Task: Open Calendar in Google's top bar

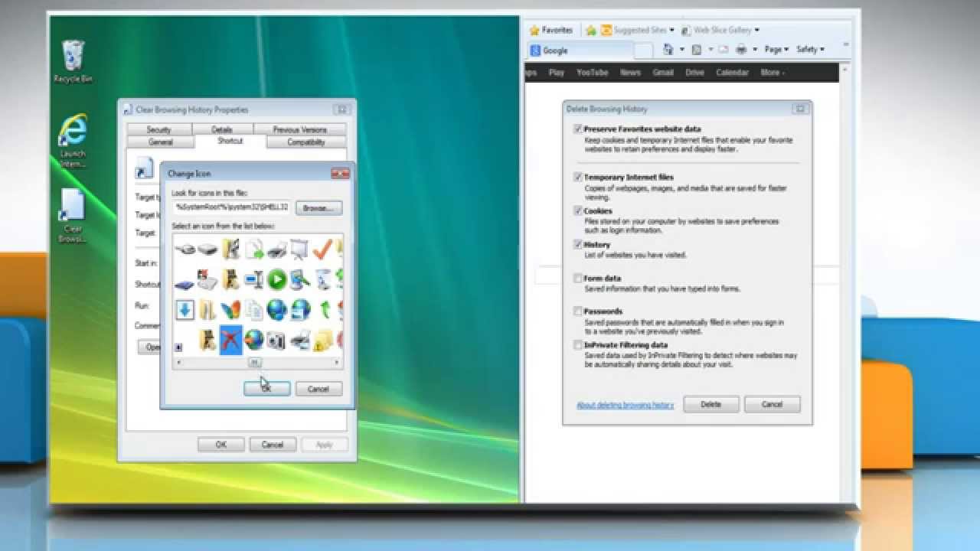Action: (733, 73)
